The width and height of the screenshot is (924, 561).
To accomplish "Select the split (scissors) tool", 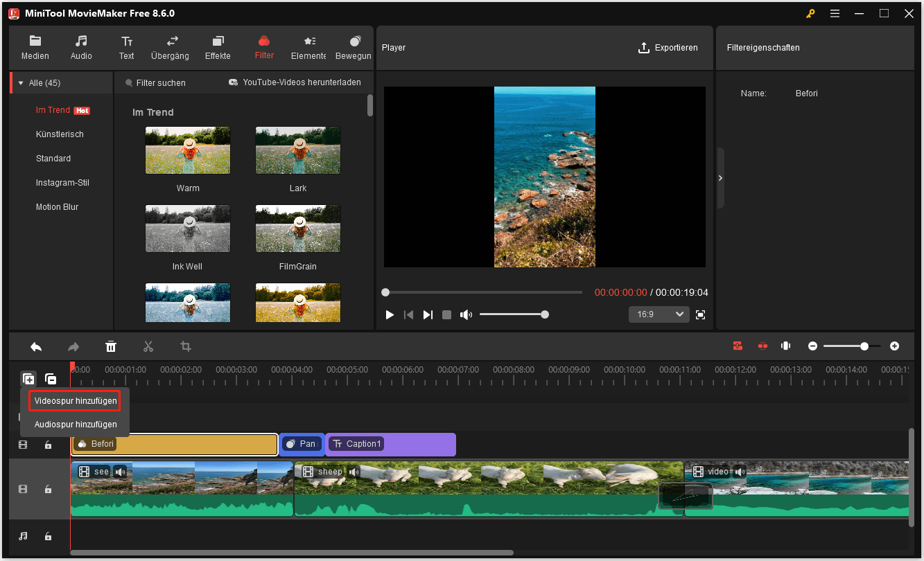I will click(x=148, y=346).
